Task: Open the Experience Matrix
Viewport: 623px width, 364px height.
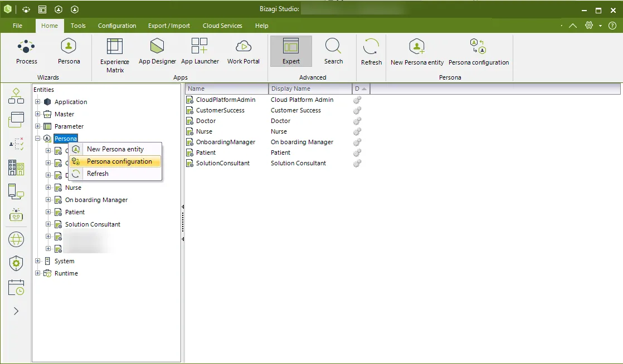Action: point(114,56)
